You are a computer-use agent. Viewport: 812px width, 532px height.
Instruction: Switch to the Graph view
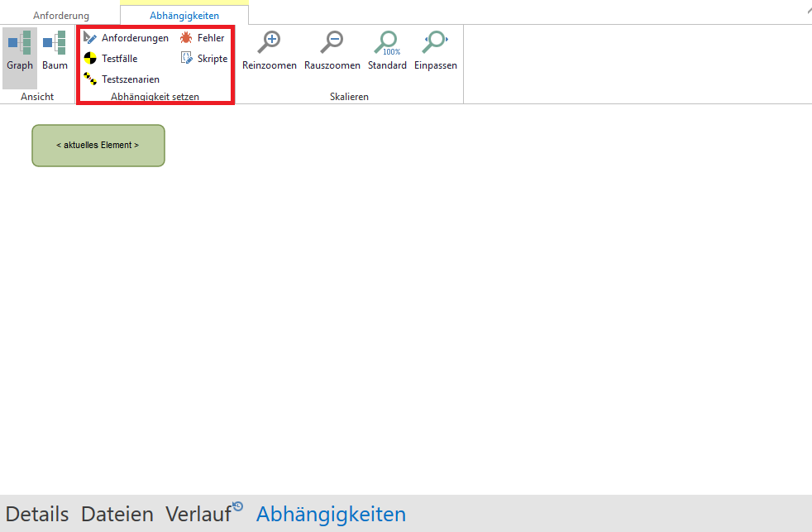20,50
